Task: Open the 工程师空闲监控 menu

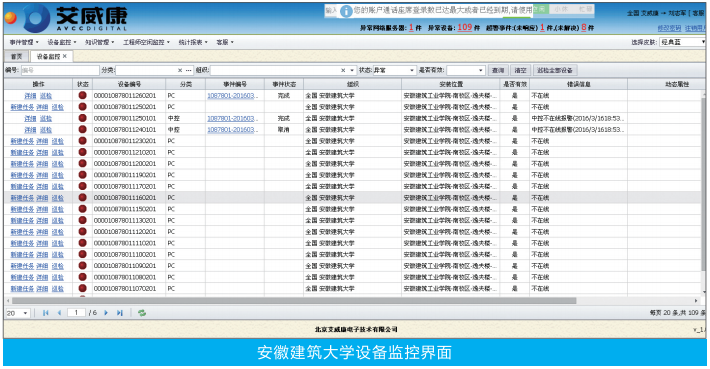Action: [x=146, y=42]
